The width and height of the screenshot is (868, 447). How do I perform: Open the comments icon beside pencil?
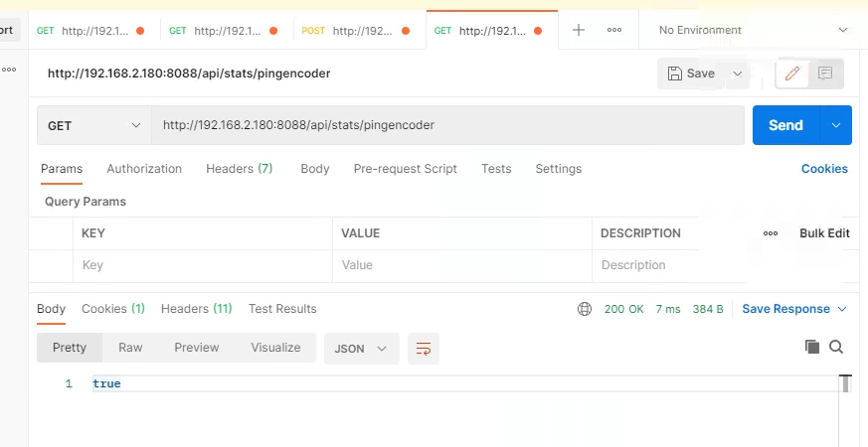(x=825, y=74)
